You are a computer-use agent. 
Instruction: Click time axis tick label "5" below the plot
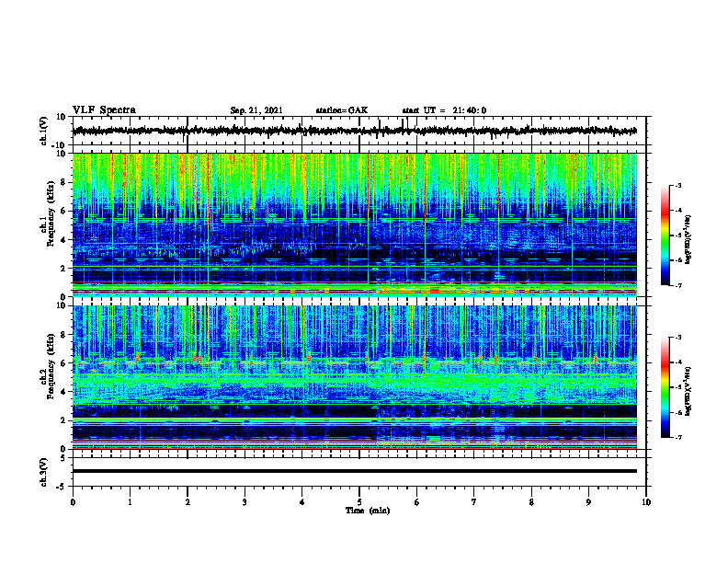pyautogui.click(x=359, y=502)
